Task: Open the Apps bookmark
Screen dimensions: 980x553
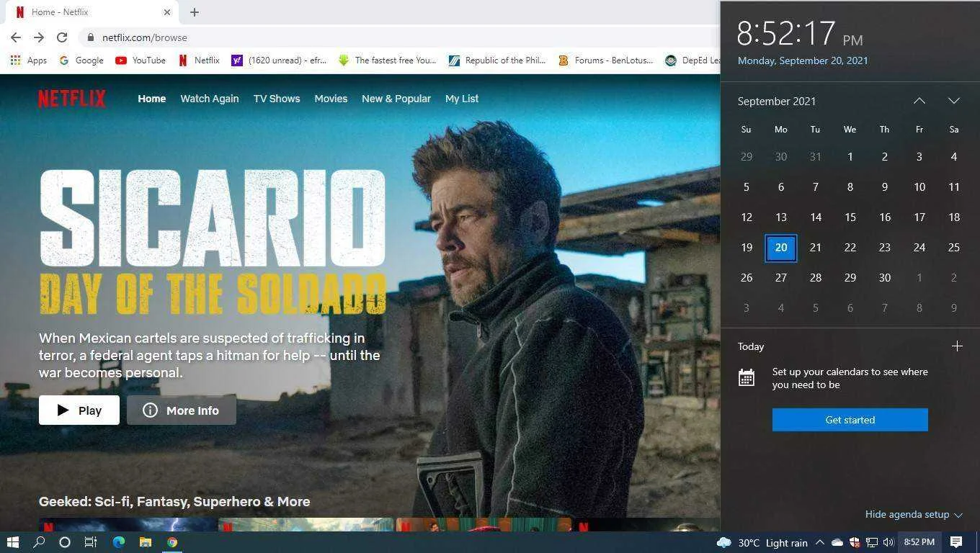Action: tap(29, 60)
